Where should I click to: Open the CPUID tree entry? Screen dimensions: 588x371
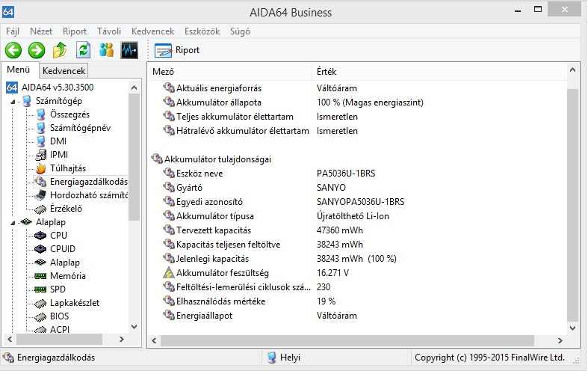[x=63, y=249]
